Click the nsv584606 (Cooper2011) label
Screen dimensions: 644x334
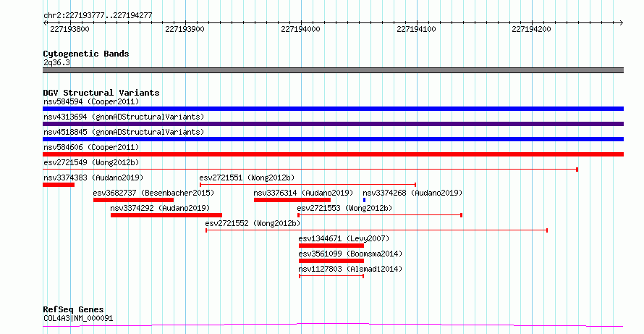pyautogui.click(x=91, y=147)
